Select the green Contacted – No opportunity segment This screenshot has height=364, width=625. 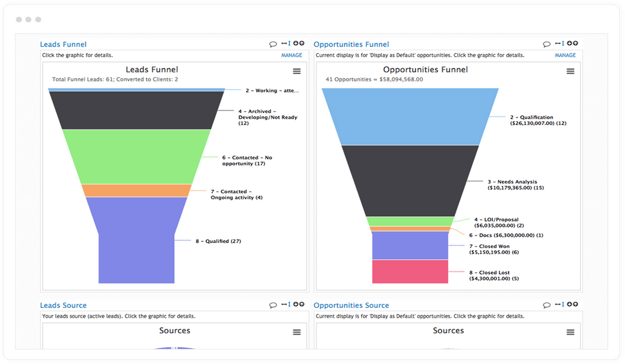click(137, 157)
